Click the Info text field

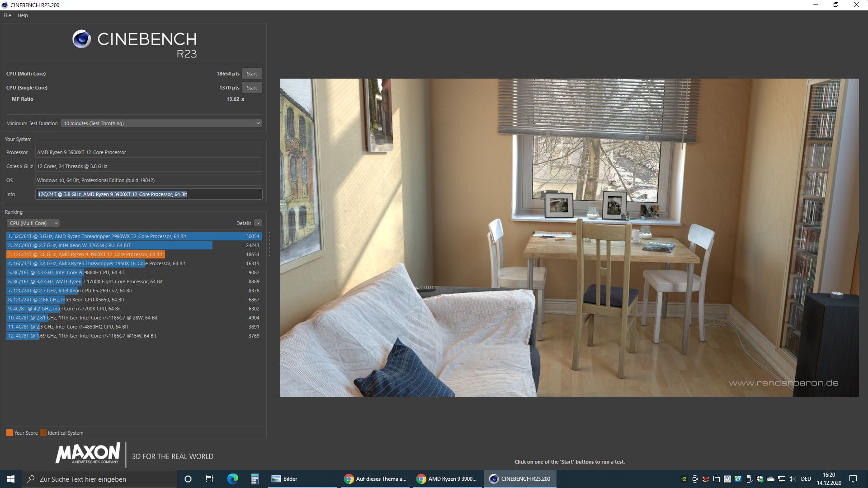click(149, 194)
